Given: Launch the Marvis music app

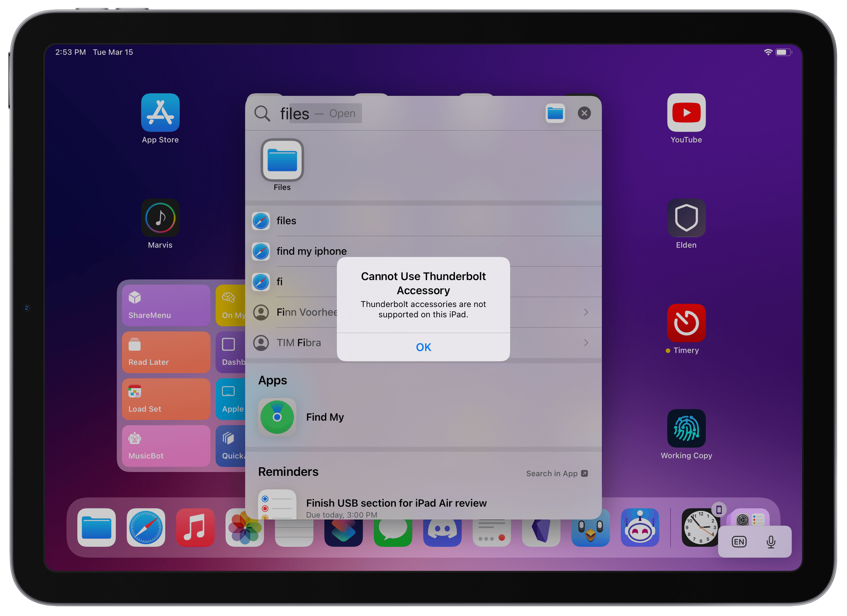Looking at the screenshot, I should 160,218.
